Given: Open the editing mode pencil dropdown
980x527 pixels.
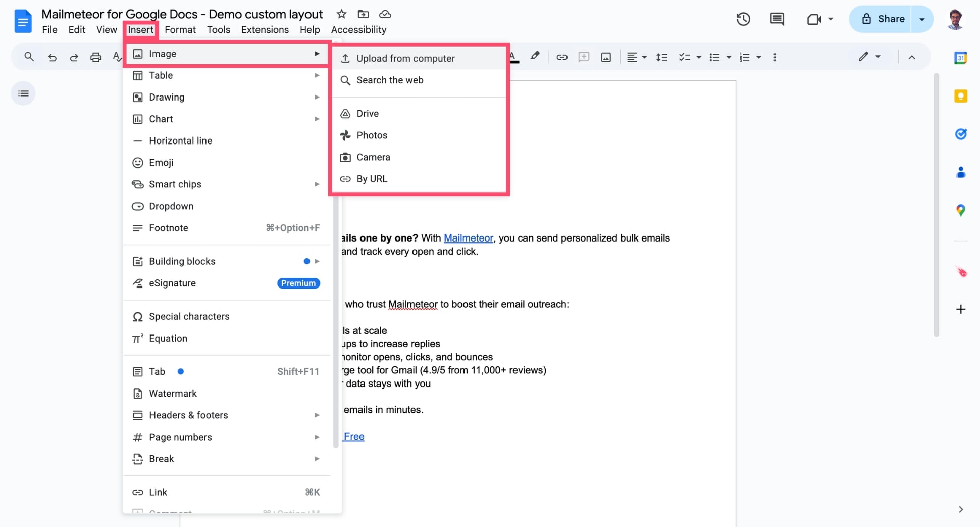Looking at the screenshot, I should [869, 57].
